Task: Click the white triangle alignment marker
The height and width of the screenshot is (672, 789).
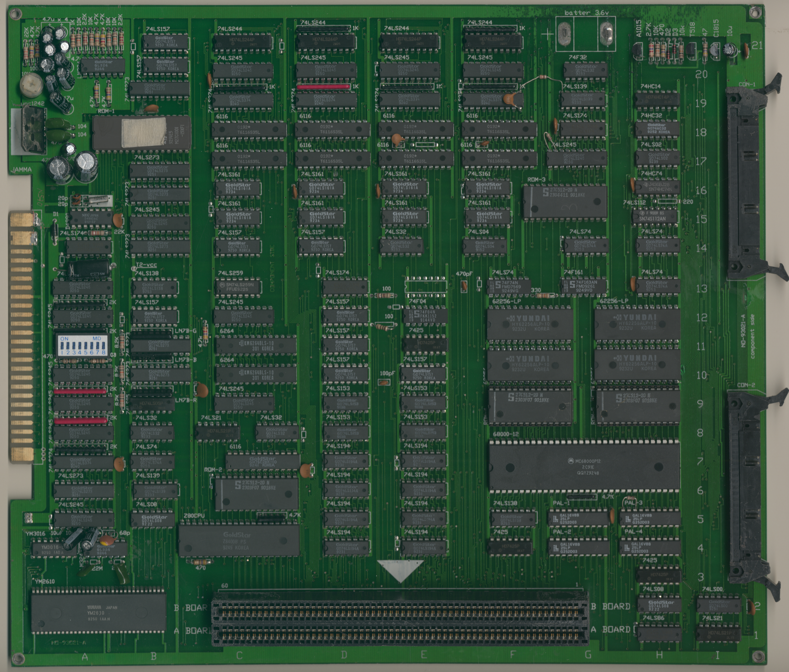Action: (400, 570)
